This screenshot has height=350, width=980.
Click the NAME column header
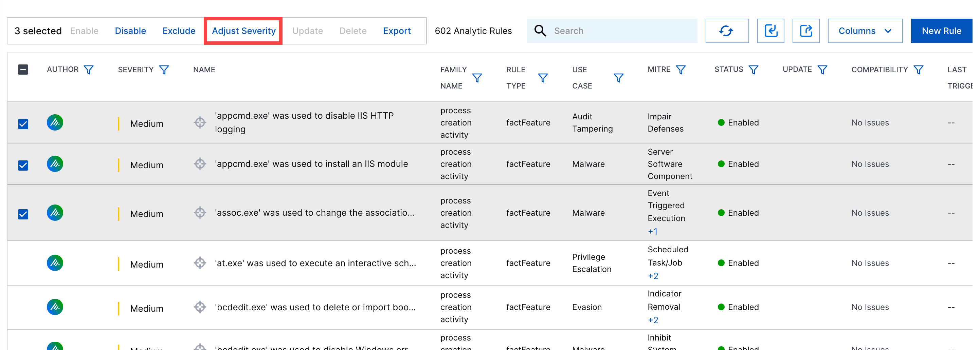(x=204, y=70)
